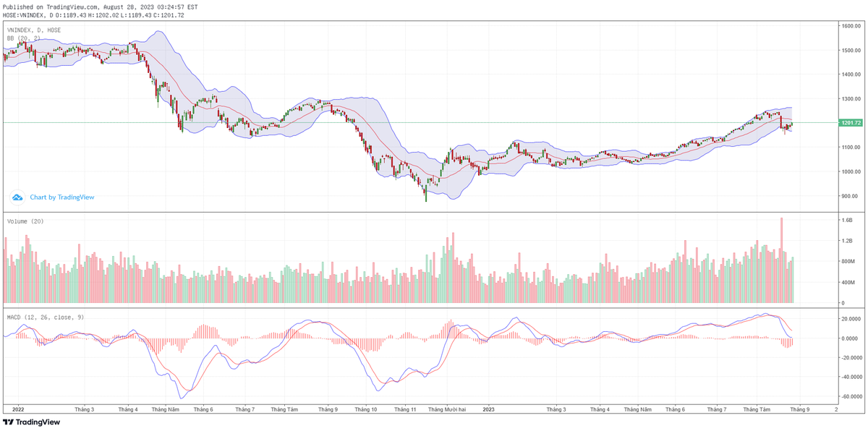Click the 2022 marker on the time axis
Screen dimensions: 868x431
pyautogui.click(x=21, y=409)
